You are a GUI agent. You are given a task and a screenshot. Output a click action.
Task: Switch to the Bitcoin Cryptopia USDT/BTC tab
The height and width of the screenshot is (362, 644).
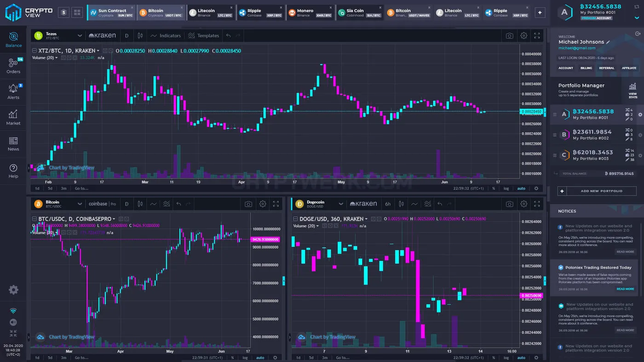(161, 12)
